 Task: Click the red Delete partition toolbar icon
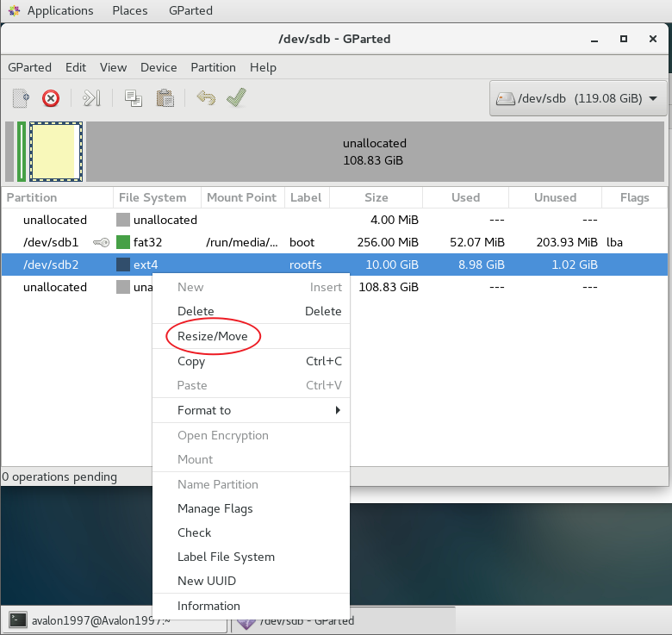coord(51,98)
